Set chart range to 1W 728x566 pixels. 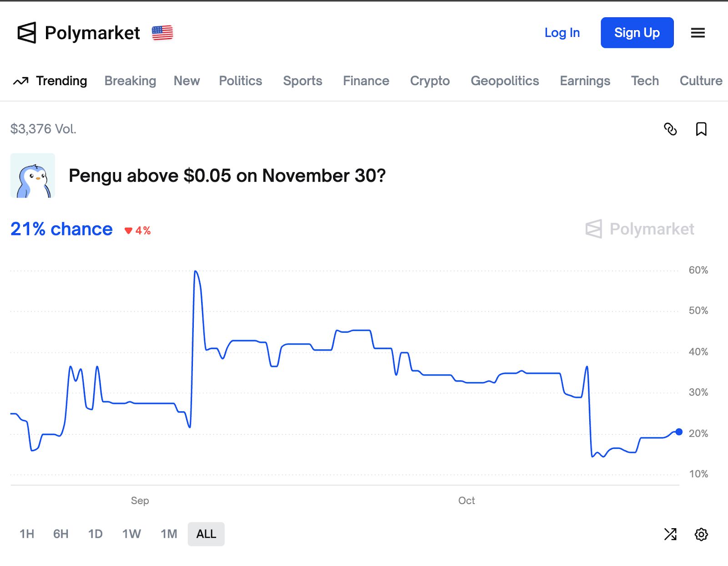131,534
